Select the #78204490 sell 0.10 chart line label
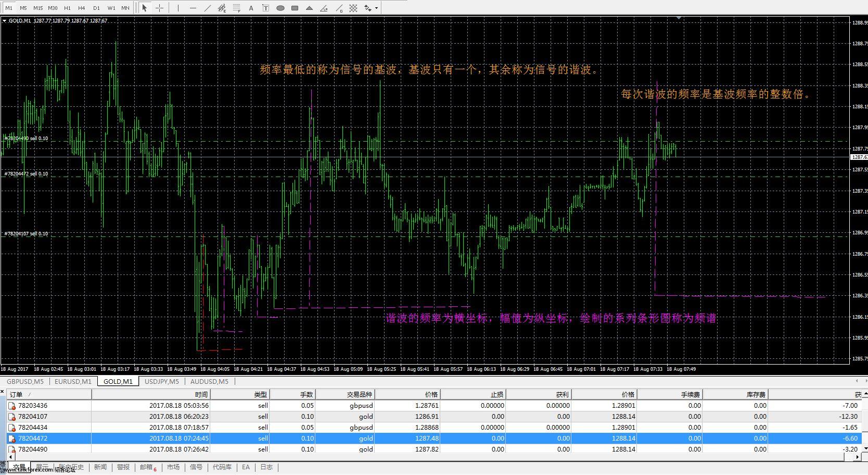Screen dimensions: 868x475 tap(26, 139)
